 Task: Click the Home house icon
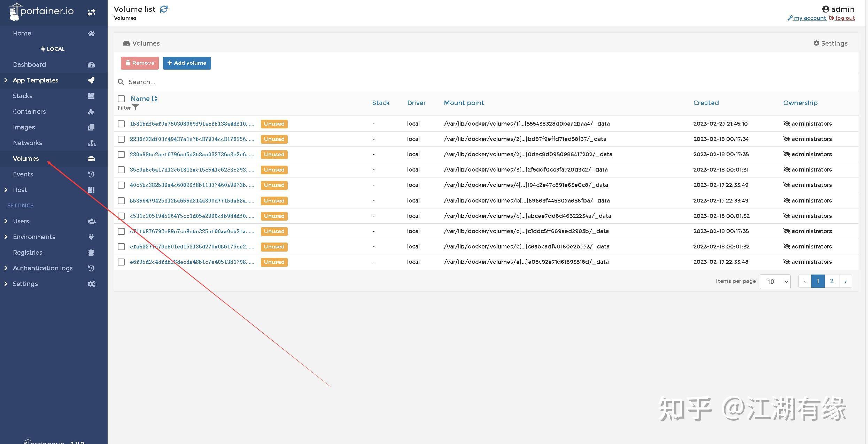point(91,33)
